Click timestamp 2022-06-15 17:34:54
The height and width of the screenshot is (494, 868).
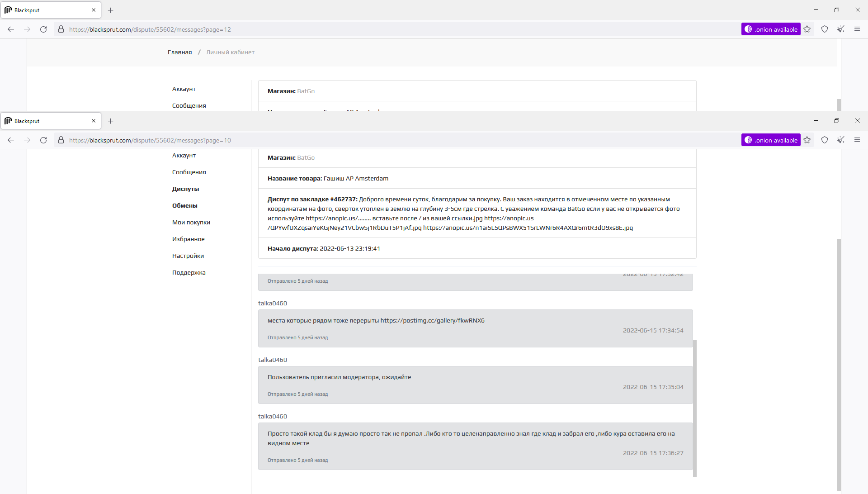[x=653, y=330]
